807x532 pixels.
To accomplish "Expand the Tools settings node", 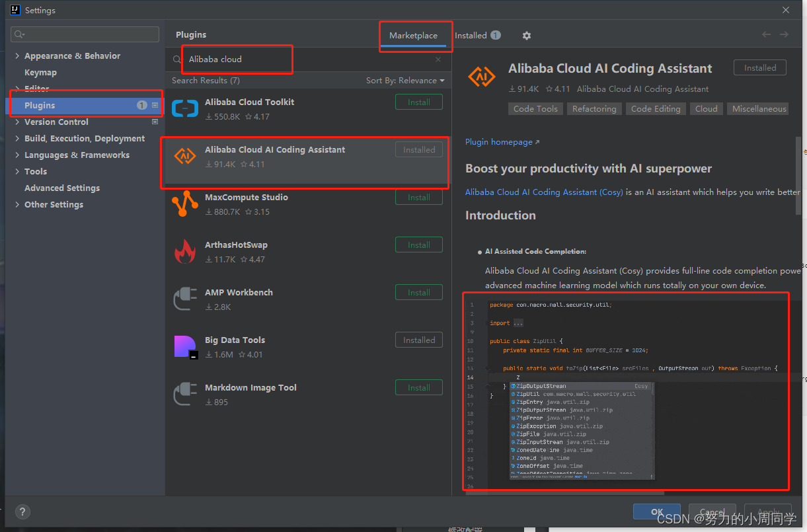I will point(17,172).
